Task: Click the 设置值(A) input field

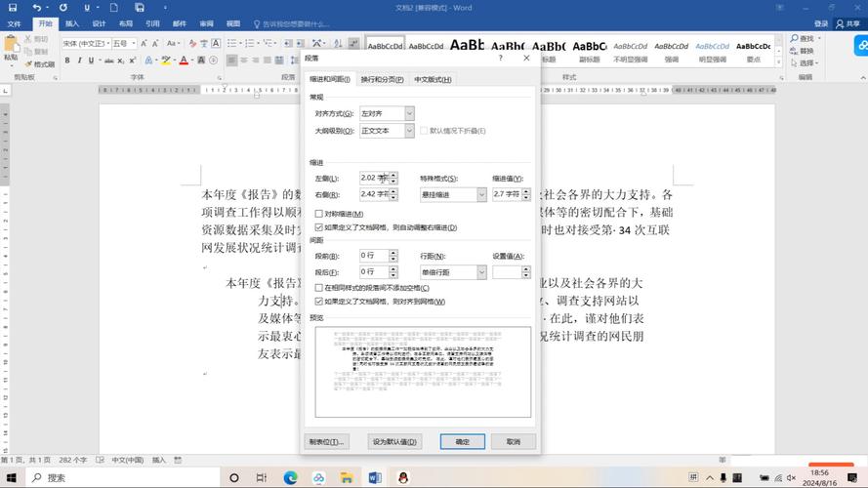Action: pyautogui.click(x=507, y=272)
